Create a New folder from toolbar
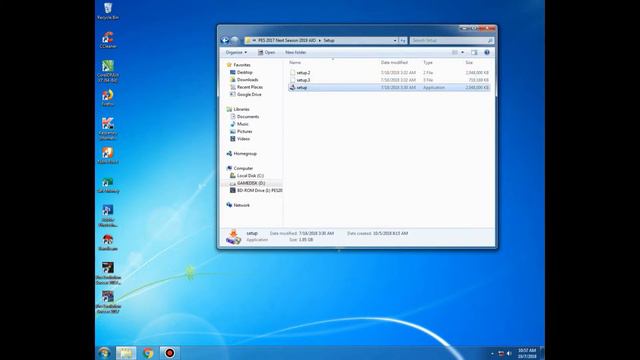Image resolution: width=640 pixels, height=360 pixels. 296,52
